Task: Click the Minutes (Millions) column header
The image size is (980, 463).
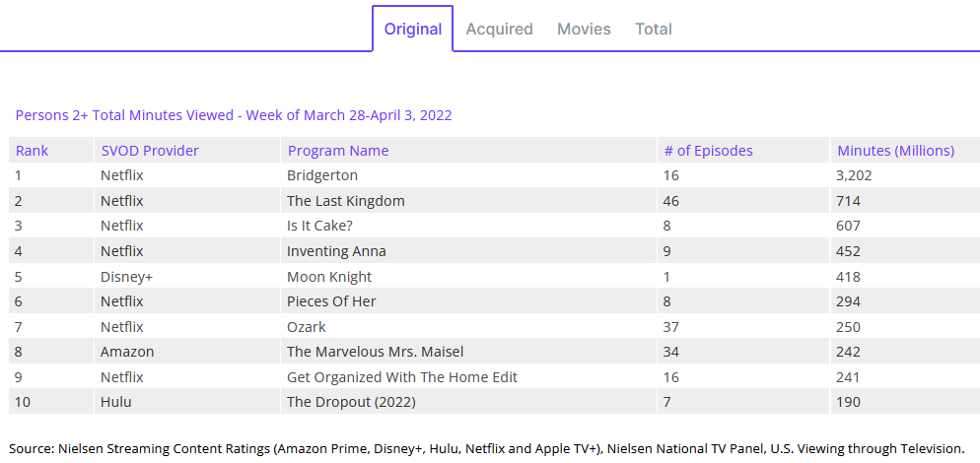Action: point(895,151)
